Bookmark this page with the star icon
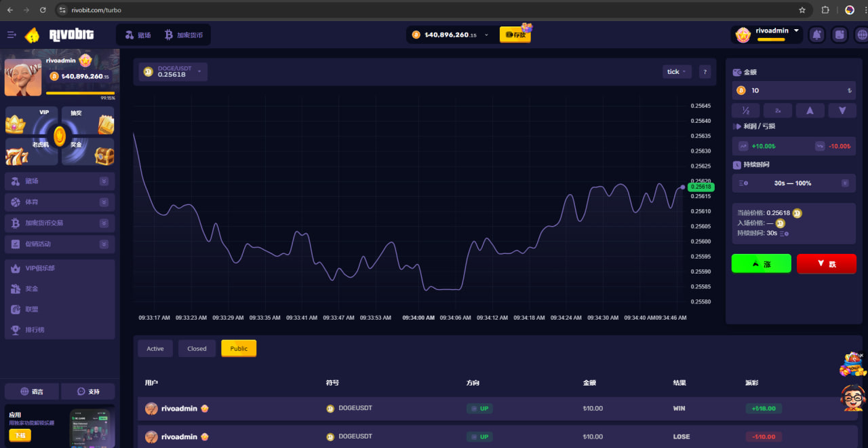 pyautogui.click(x=802, y=10)
